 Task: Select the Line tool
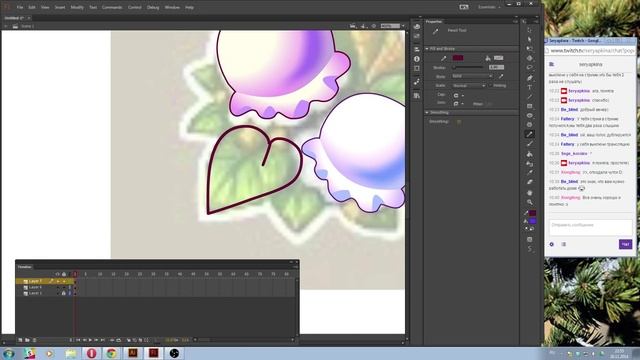pyautogui.click(x=529, y=97)
